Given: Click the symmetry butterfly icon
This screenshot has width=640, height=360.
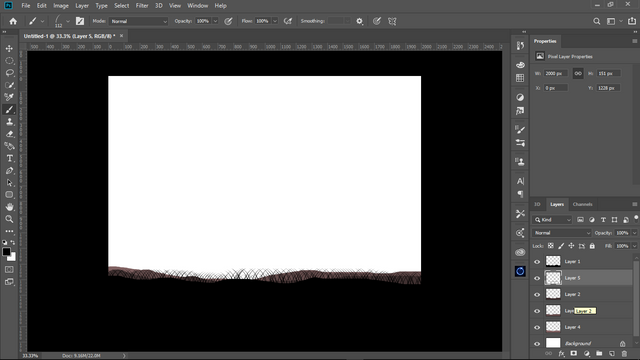Looking at the screenshot, I should 392,21.
